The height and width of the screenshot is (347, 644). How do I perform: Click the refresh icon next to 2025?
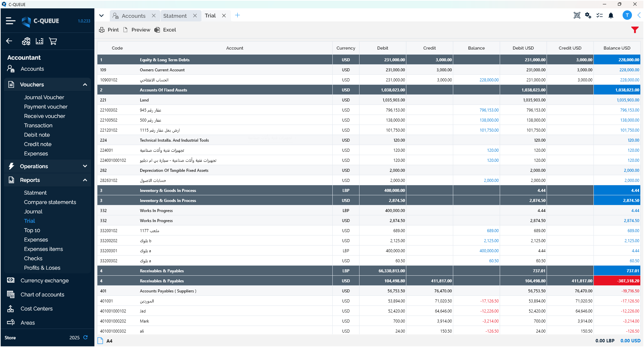coord(86,337)
